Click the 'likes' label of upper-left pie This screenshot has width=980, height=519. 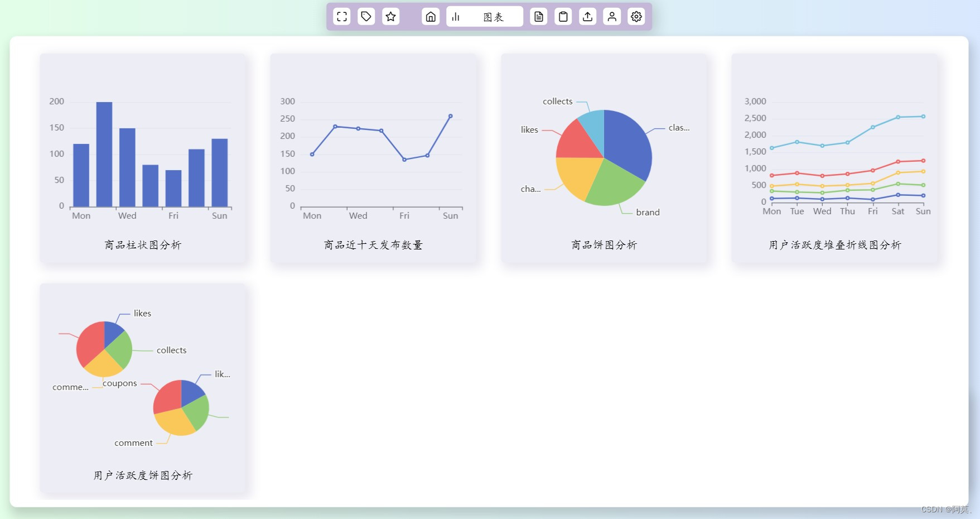pos(142,314)
